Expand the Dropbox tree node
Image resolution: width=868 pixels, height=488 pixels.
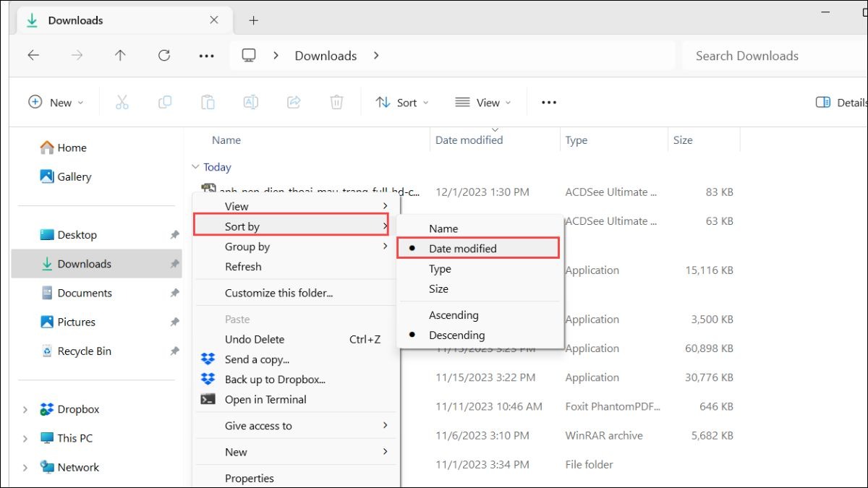tap(25, 409)
